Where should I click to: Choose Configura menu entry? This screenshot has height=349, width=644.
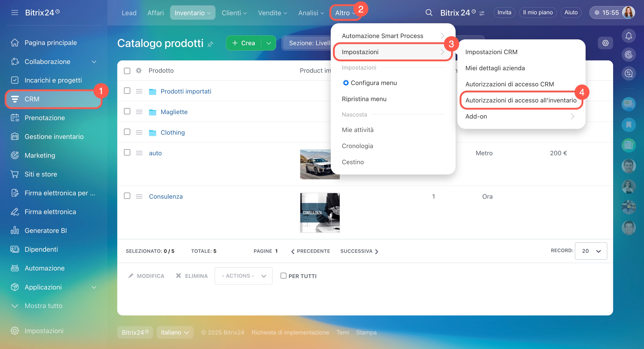coord(373,83)
